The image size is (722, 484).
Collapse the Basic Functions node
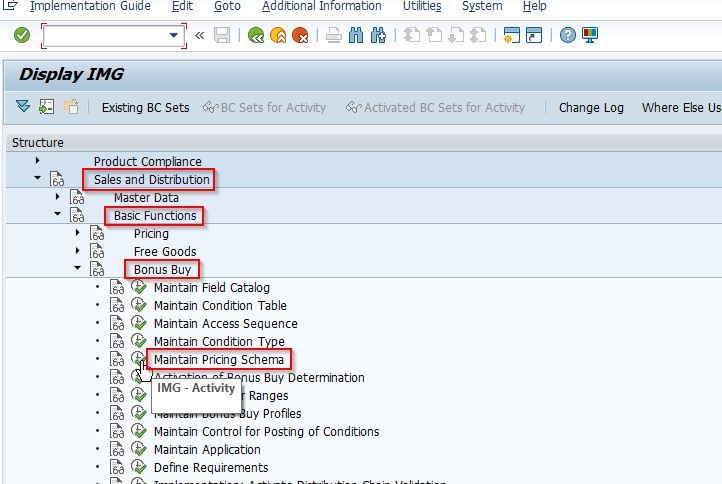(x=58, y=214)
